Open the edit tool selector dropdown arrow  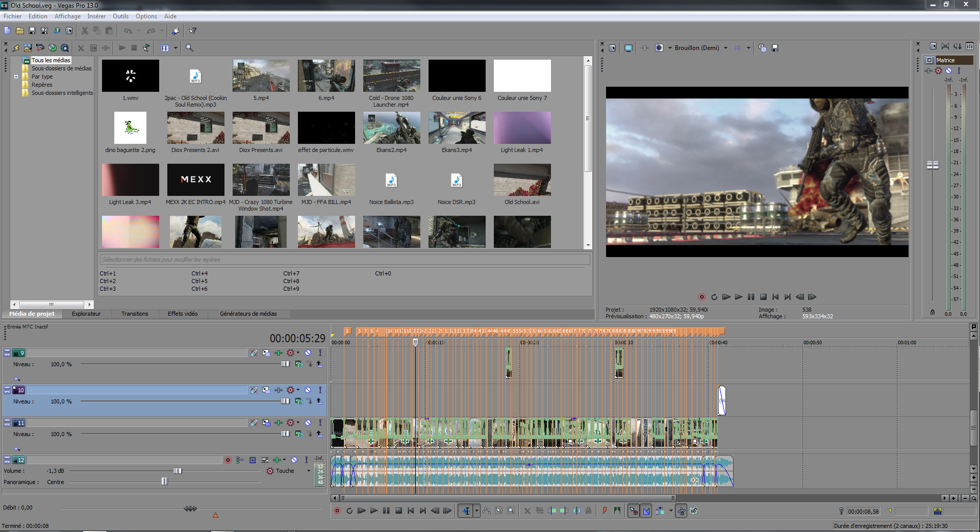pyautogui.click(x=477, y=511)
